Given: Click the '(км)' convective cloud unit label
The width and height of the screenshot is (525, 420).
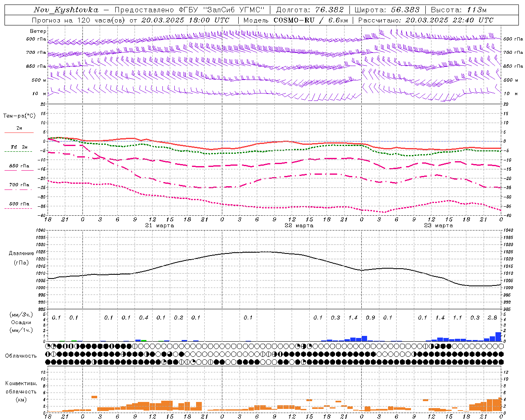Looking at the screenshot, I should coord(21,399).
